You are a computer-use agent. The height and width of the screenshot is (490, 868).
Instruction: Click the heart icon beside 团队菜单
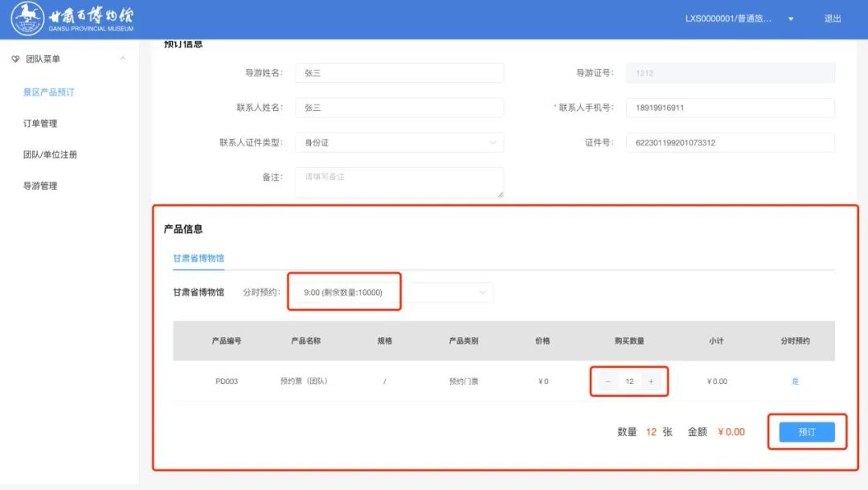(x=15, y=59)
